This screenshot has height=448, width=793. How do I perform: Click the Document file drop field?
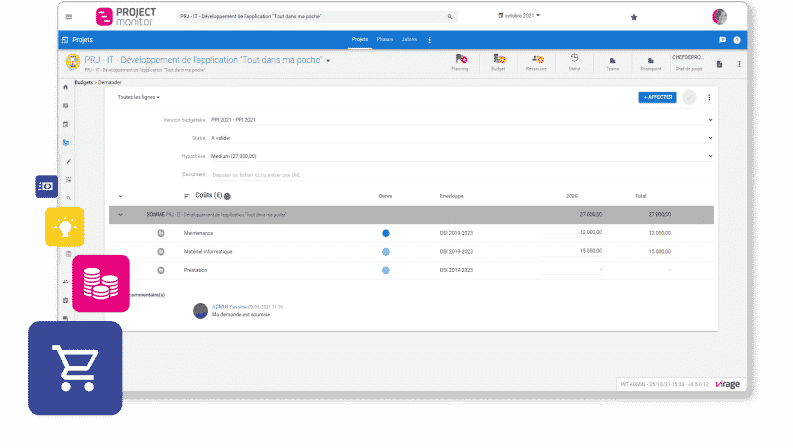[462, 175]
